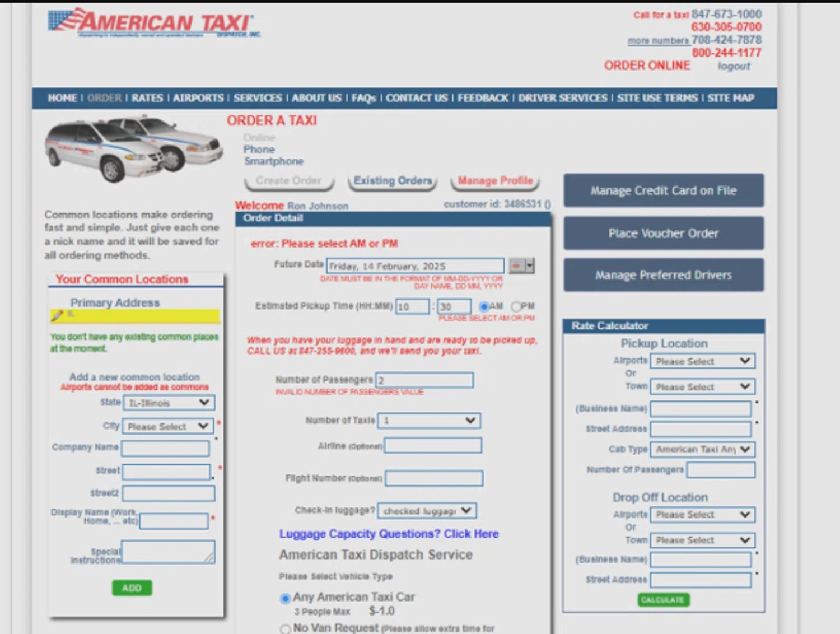Image resolution: width=840 pixels, height=634 pixels.
Task: Click the Phone ordering link
Action: click(259, 150)
